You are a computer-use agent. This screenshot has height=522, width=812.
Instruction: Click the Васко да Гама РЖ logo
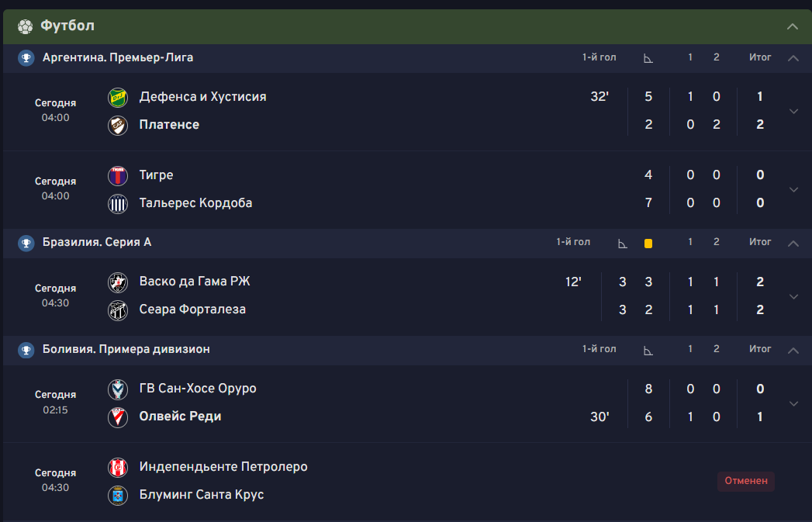tap(118, 282)
